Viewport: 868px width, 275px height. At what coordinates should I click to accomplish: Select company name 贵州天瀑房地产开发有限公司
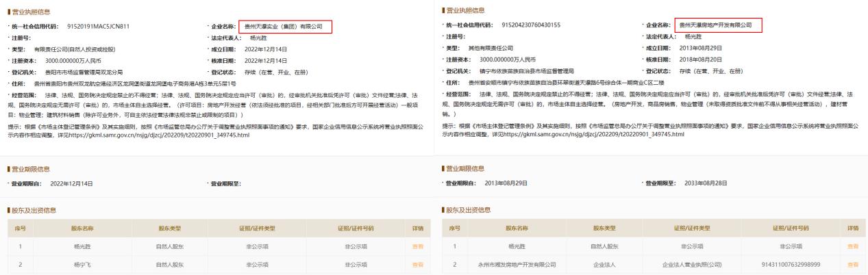tap(715, 25)
